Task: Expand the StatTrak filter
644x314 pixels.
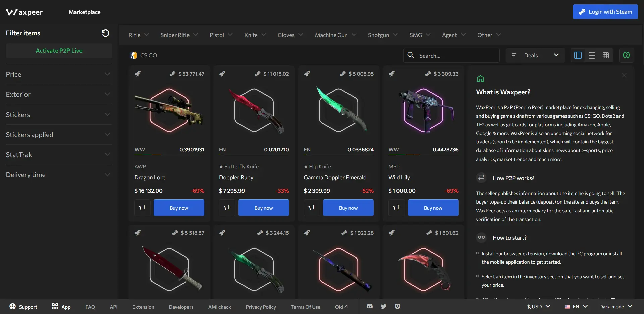Action: click(x=58, y=155)
